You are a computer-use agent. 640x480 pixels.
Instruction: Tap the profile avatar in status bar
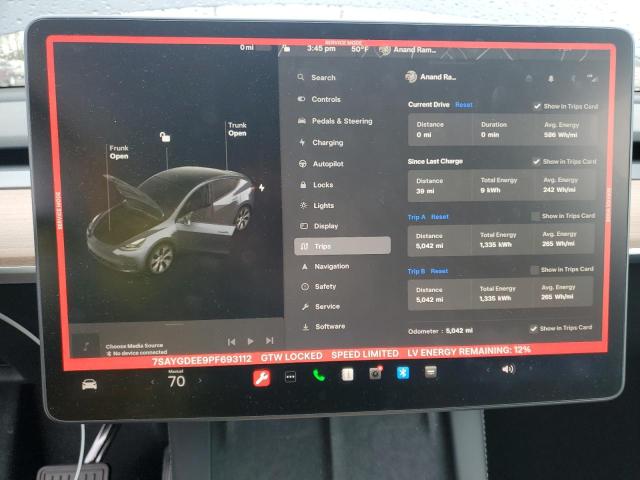point(384,51)
